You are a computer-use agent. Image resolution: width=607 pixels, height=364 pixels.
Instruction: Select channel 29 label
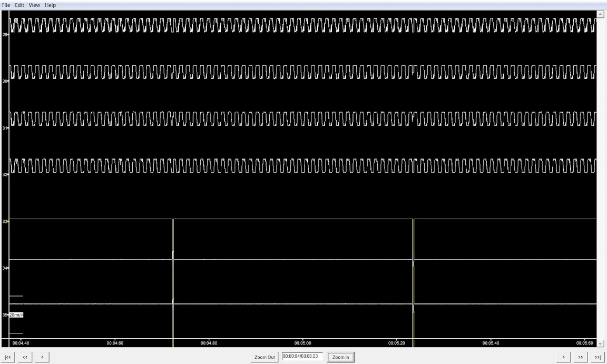[5, 34]
